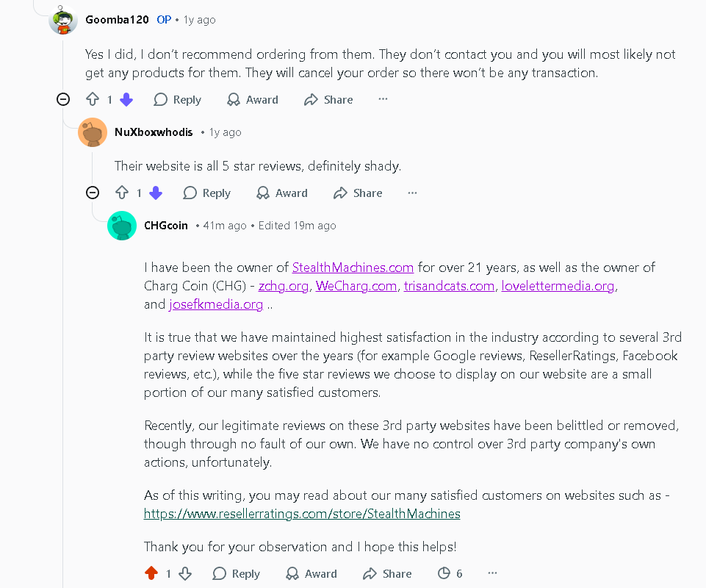Open CHGcoin's user profile name

click(x=166, y=226)
